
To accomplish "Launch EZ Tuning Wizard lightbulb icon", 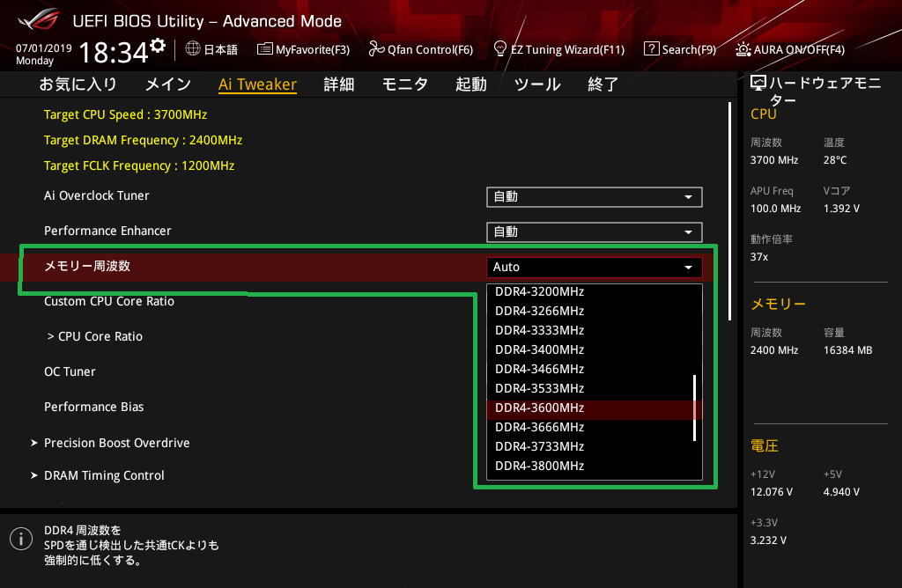I will [x=500, y=48].
